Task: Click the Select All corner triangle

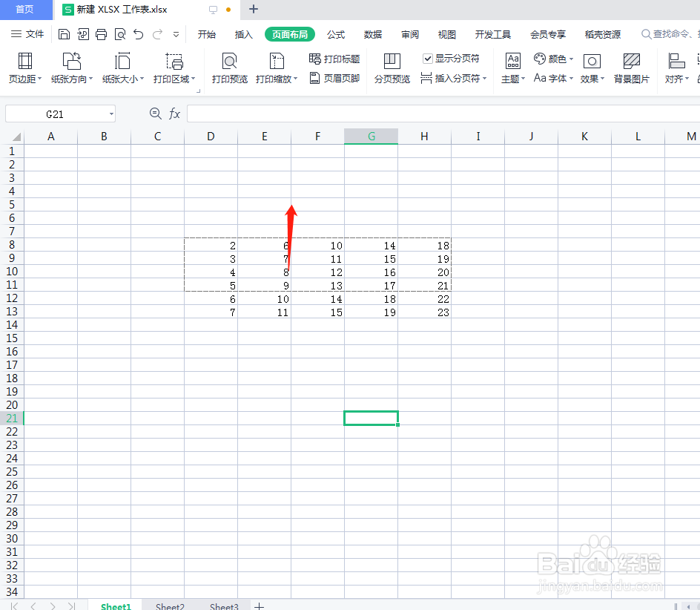Action: tap(16, 137)
